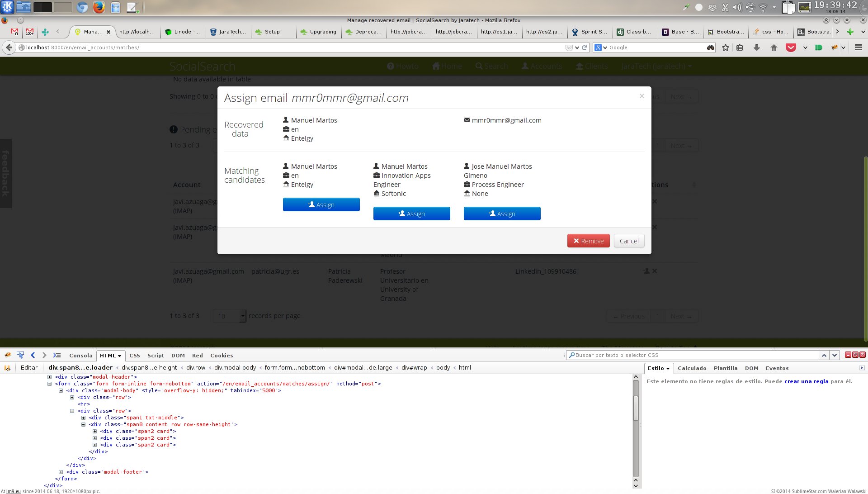Click the Firebug bug logo icon
This screenshot has width=868, height=494.
pyautogui.click(x=8, y=355)
